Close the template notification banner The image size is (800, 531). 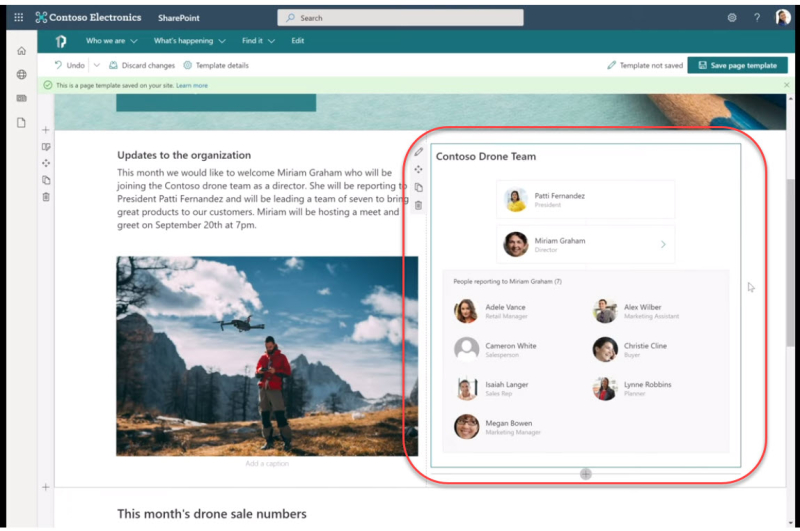[x=786, y=85]
